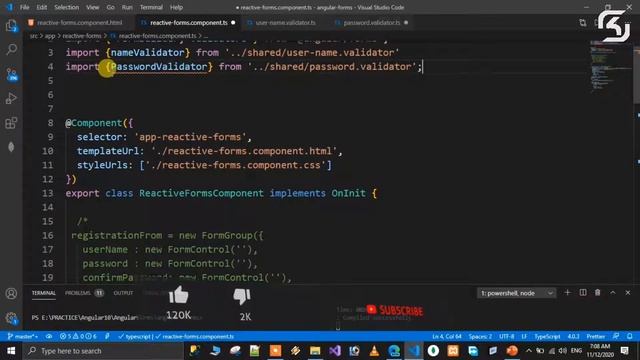Click the 'Type here to search' taskbar box
640x360 pixels.
(103, 351)
